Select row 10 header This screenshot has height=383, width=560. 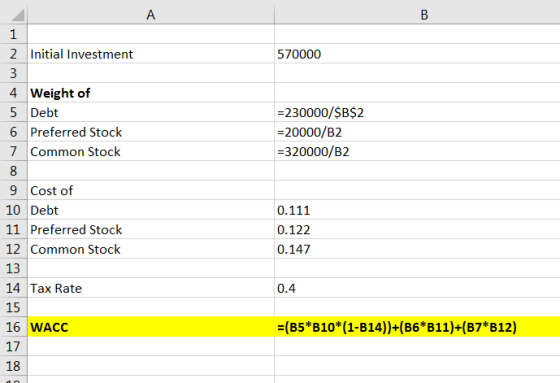coord(14,210)
